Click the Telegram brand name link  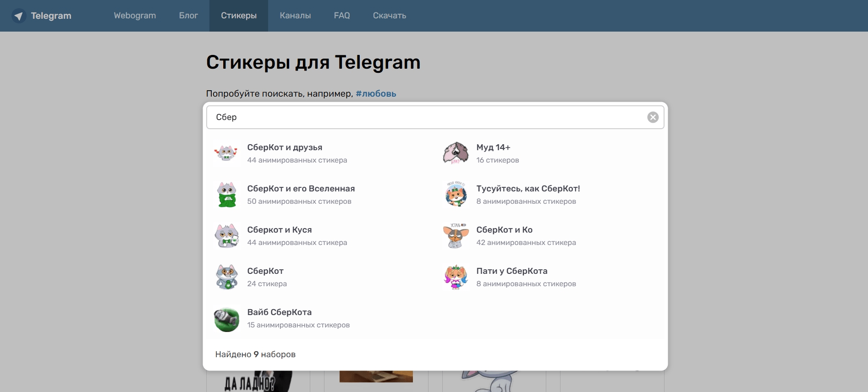point(51,16)
